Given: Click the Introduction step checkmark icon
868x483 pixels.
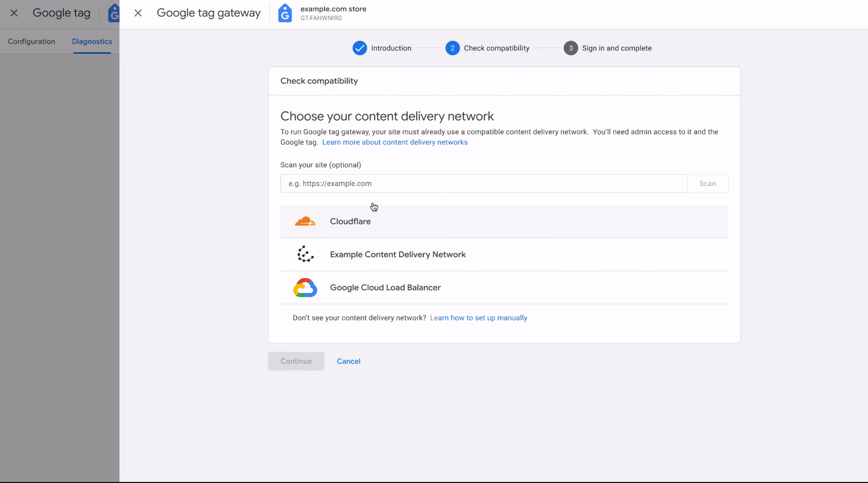Looking at the screenshot, I should pos(360,48).
